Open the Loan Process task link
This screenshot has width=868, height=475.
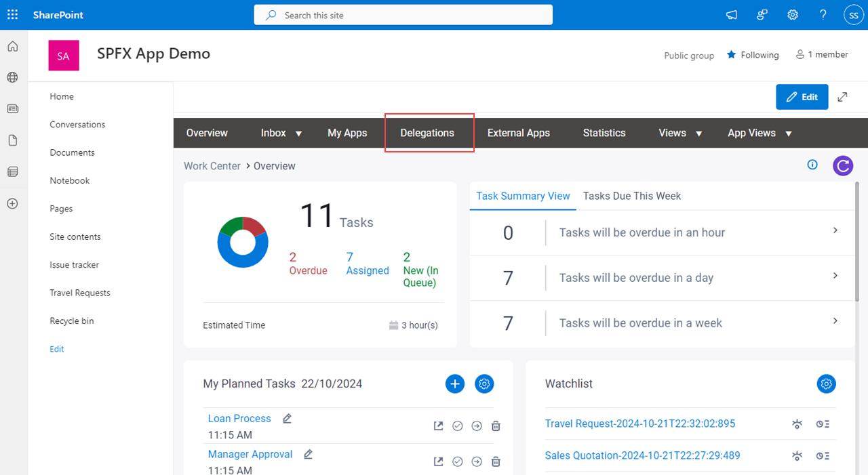coord(239,419)
